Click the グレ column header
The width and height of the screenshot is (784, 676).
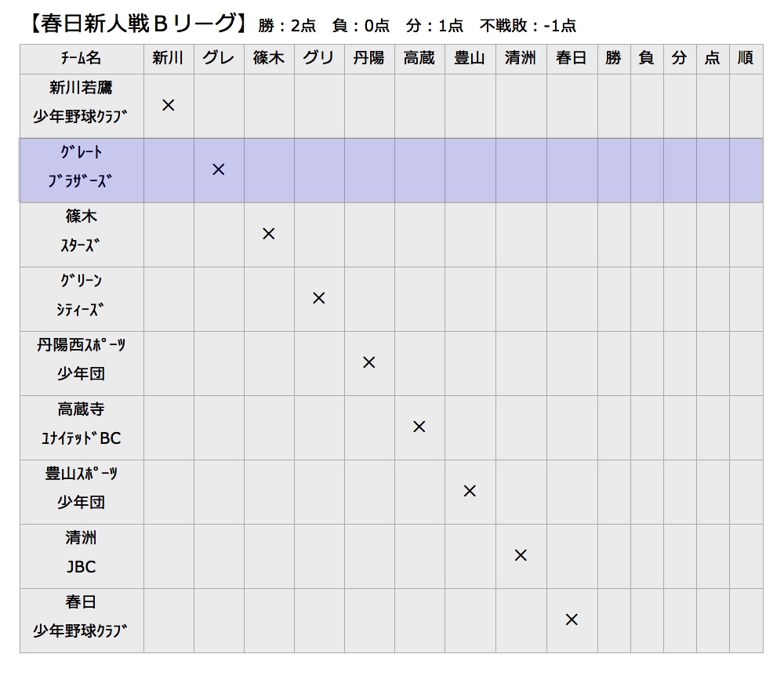pos(219,59)
